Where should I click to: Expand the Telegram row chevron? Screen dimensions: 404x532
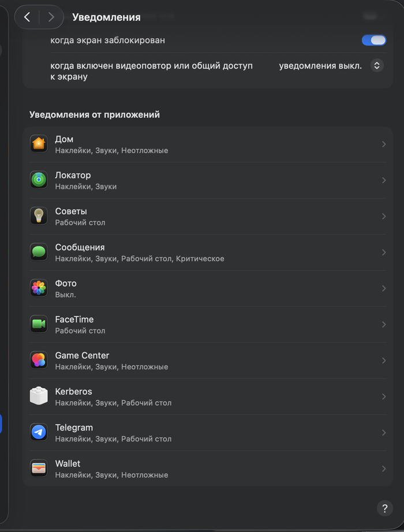(384, 433)
